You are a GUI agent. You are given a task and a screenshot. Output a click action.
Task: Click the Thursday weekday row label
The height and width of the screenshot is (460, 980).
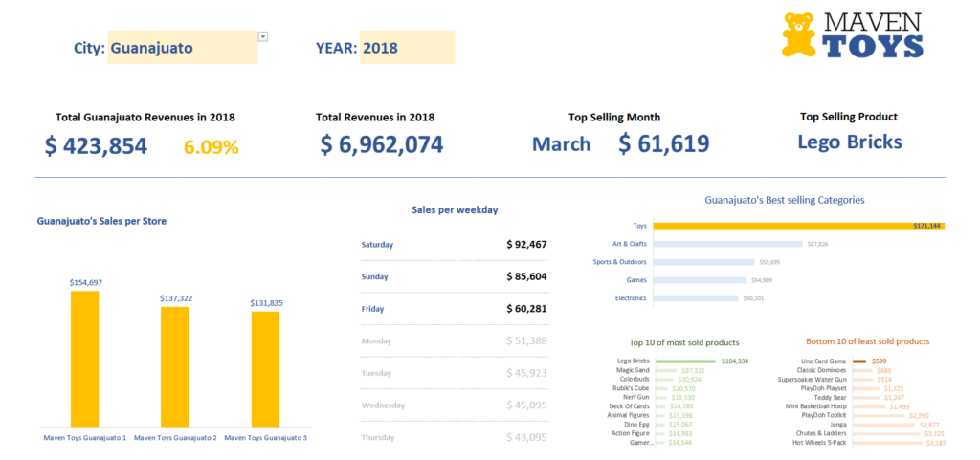coord(378,438)
